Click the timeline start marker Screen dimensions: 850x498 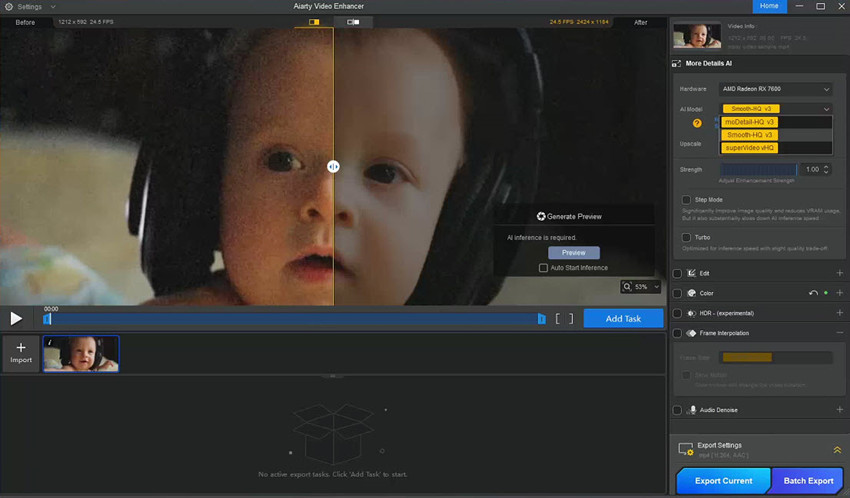[x=47, y=319]
